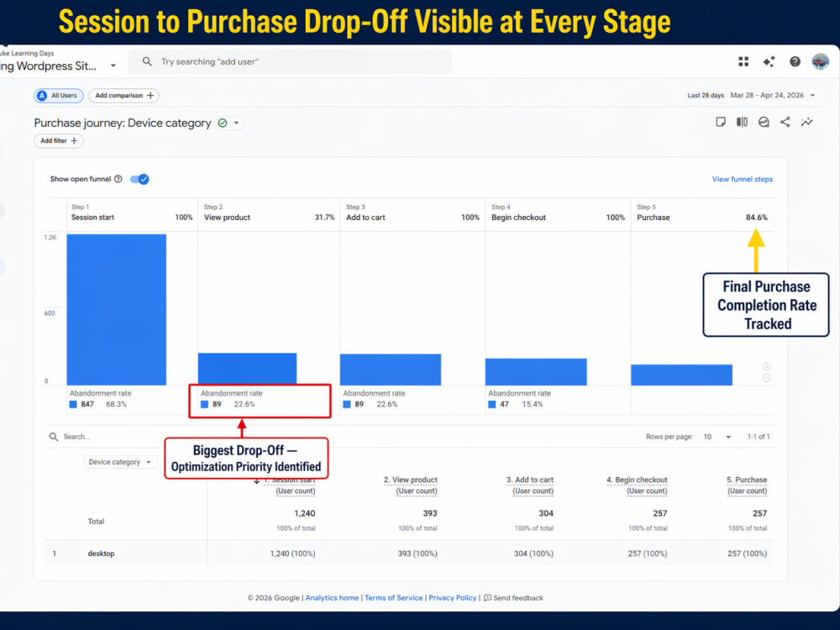Click the 1-1 of 1 pagination text
The height and width of the screenshot is (630, 840).
(759, 437)
